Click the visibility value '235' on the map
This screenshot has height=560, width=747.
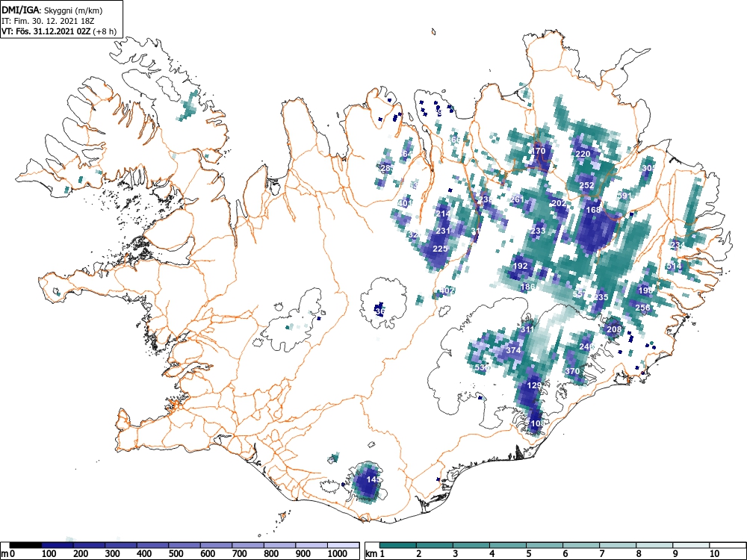pyautogui.click(x=601, y=297)
